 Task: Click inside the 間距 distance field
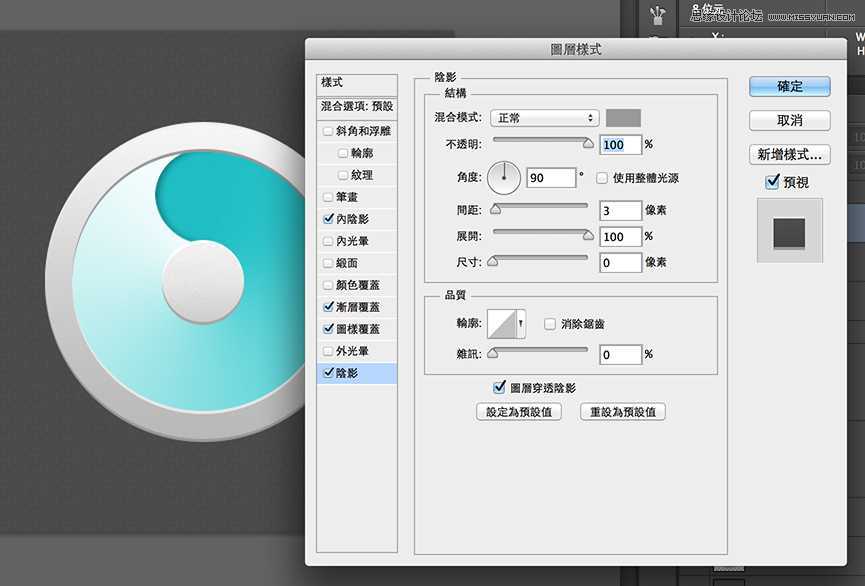coord(621,210)
